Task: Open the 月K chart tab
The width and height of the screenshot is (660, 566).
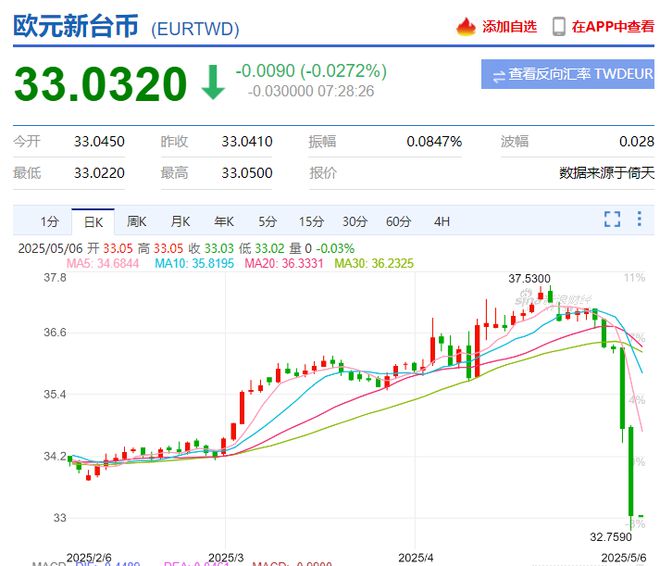Action: coord(180,221)
